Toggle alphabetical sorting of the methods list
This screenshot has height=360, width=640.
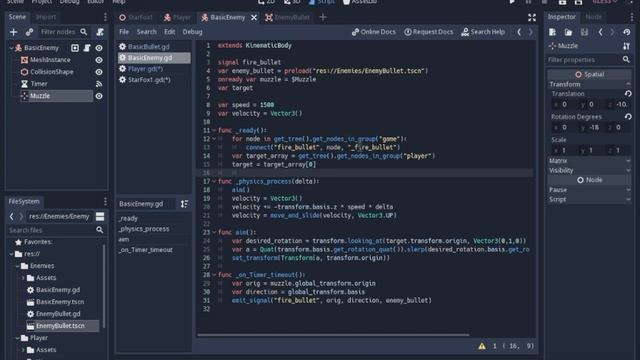pos(184,204)
